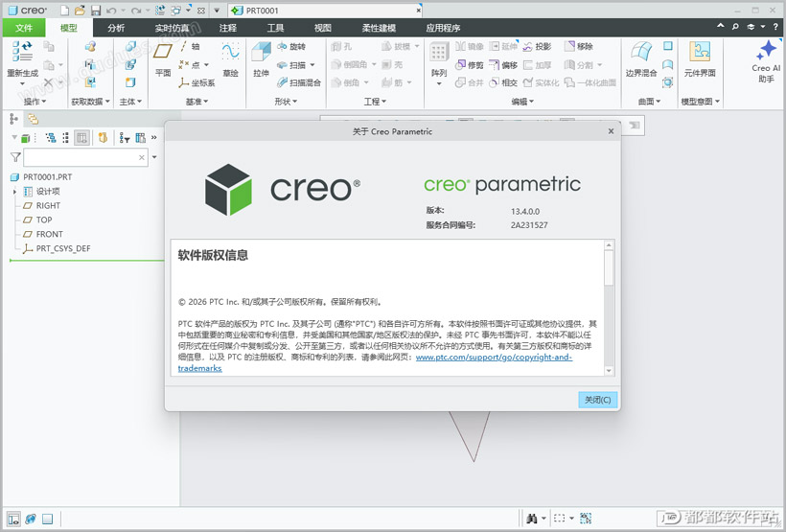Switch to the 注释 ribbon tab
Screen dimensions: 786x532
227,28
